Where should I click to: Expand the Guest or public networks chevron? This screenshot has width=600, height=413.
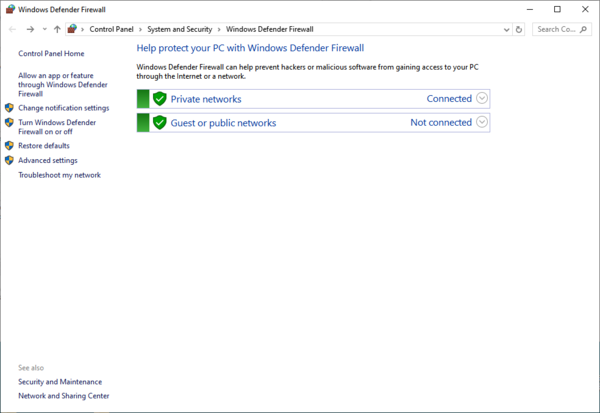(x=482, y=122)
